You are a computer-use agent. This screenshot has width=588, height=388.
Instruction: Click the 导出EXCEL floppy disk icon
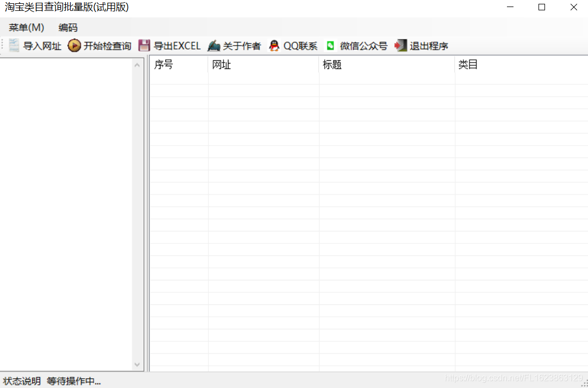pos(144,46)
